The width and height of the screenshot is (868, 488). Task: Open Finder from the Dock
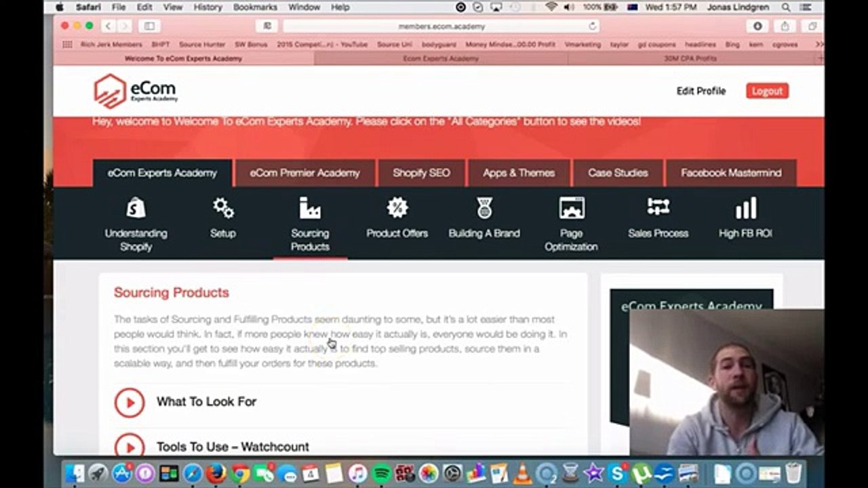(75, 473)
